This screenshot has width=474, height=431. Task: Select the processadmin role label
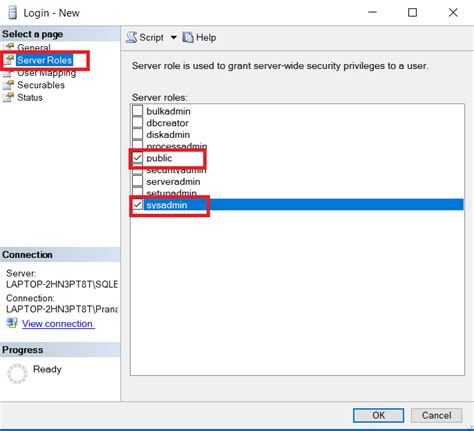pyautogui.click(x=177, y=146)
